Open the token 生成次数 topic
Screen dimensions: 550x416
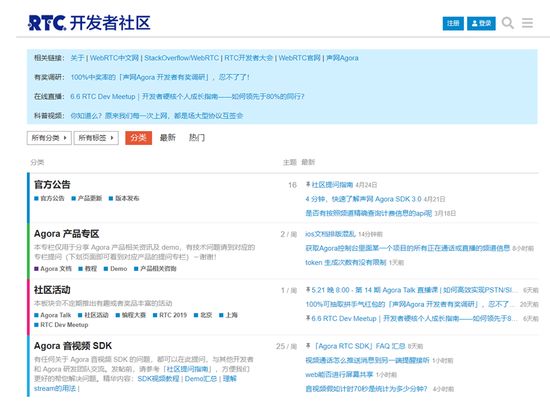346,262
